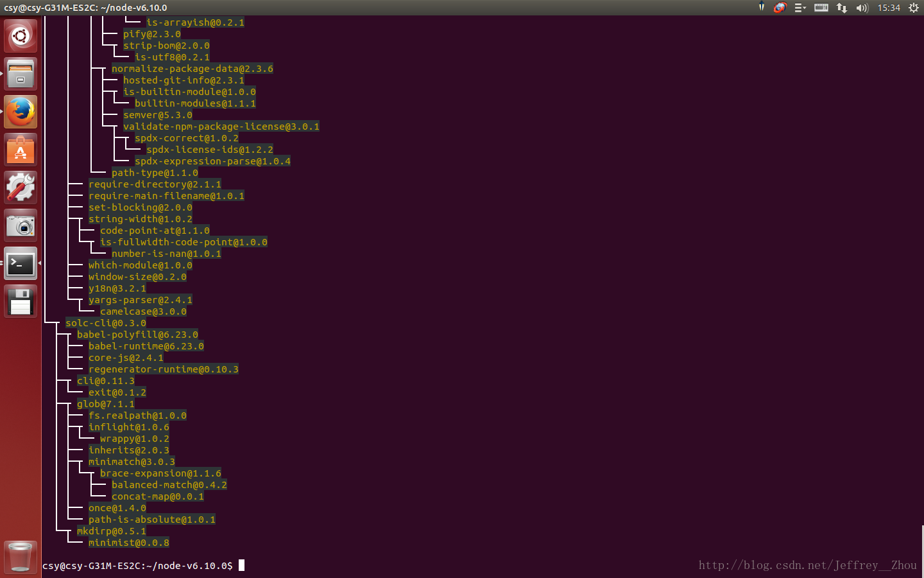Click spdx-expression-parse@1.0.4 entry
Image resolution: width=924 pixels, height=578 pixels.
pyautogui.click(x=212, y=161)
